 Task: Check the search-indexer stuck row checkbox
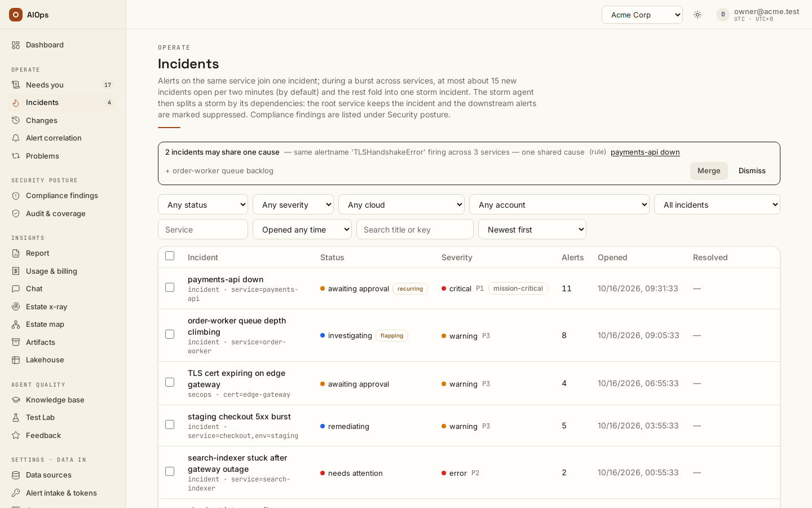tap(170, 471)
